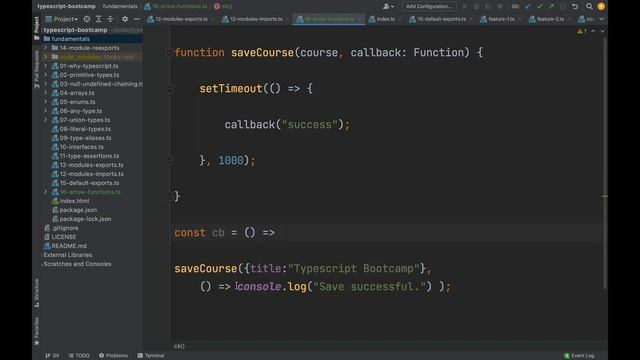Click Expand All in Project panel
This screenshot has height=360, width=640.
click(98, 19)
